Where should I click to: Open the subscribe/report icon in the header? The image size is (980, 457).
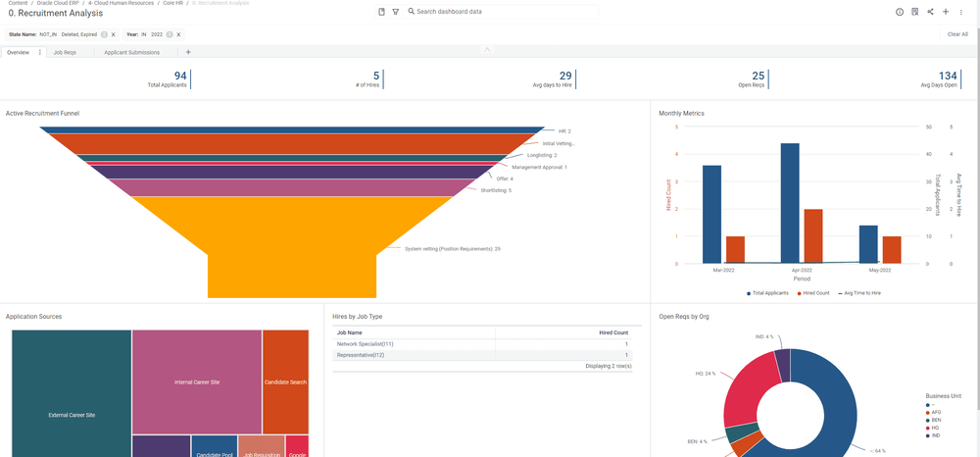[x=915, y=12]
